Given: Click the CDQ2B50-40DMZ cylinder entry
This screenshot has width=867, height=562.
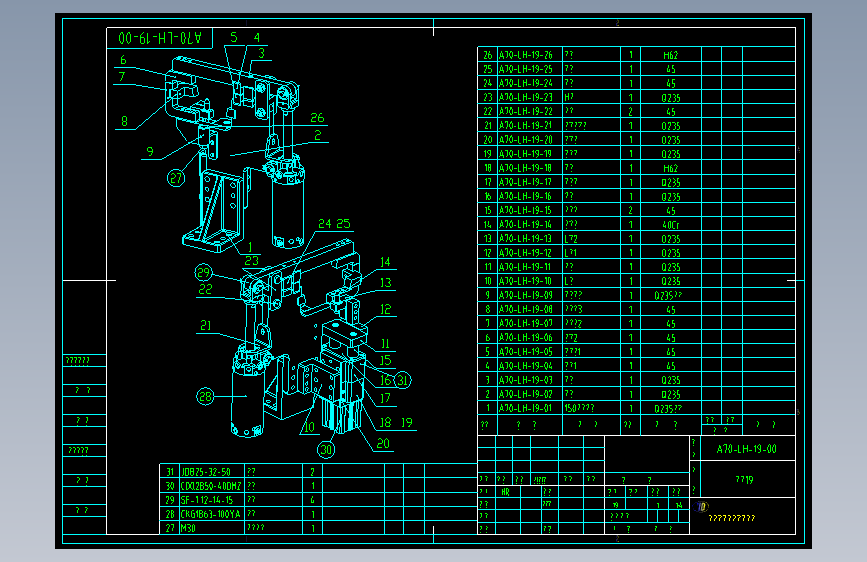Looking at the screenshot, I should [x=211, y=486].
